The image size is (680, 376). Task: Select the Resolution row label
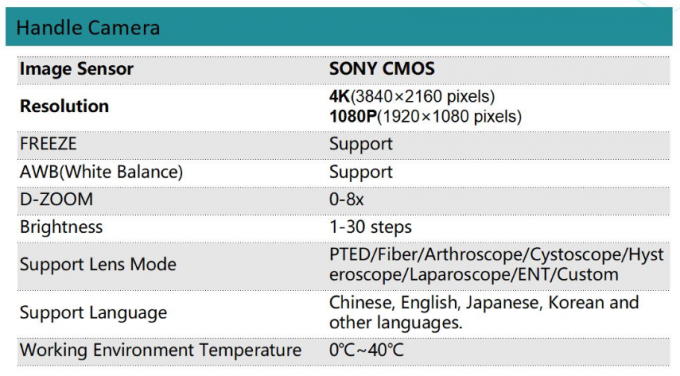tap(64, 106)
